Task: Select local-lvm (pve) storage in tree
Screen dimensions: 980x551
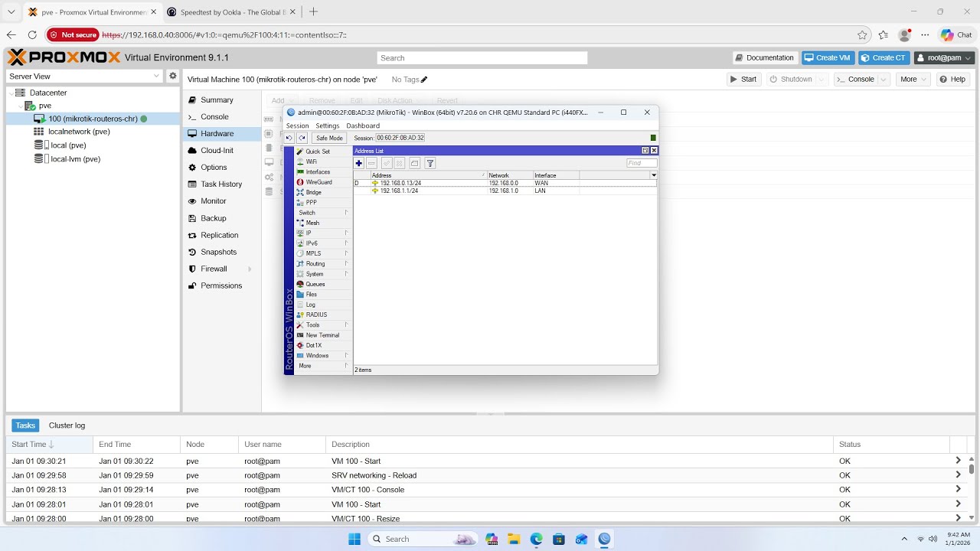Action: pyautogui.click(x=75, y=159)
